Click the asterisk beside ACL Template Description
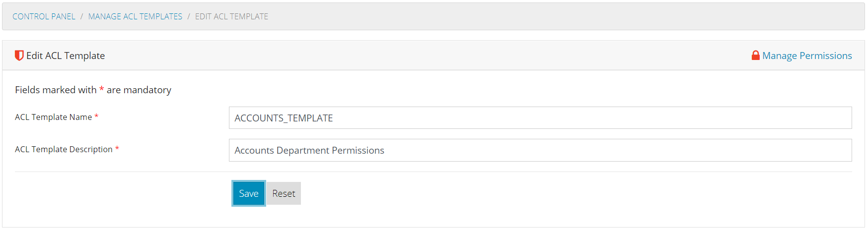The image size is (868, 231). (x=117, y=149)
